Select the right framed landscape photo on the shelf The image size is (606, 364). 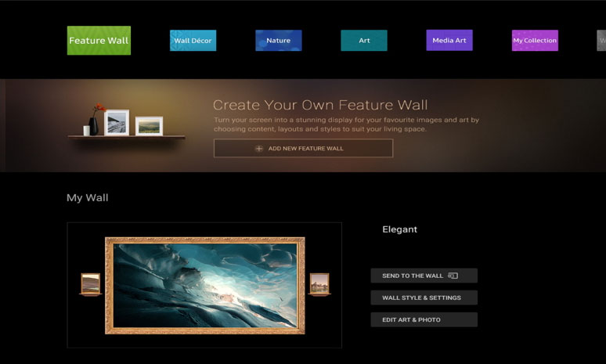pos(149,125)
